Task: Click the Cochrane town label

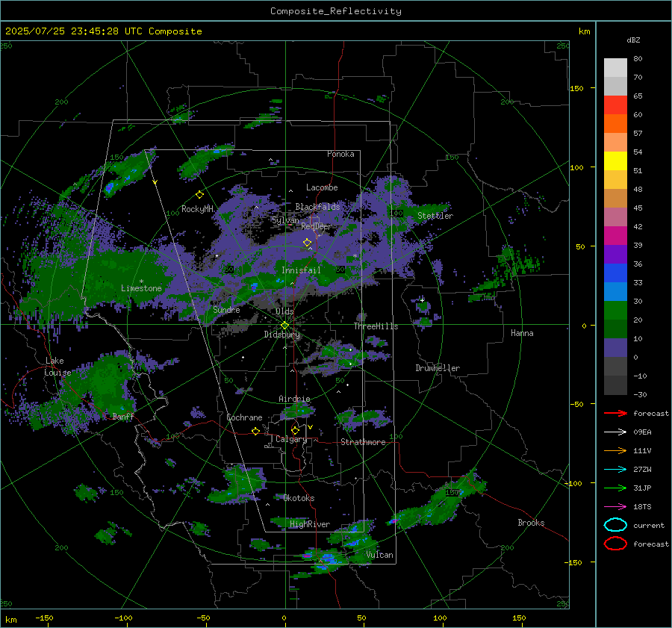Action: tap(244, 417)
